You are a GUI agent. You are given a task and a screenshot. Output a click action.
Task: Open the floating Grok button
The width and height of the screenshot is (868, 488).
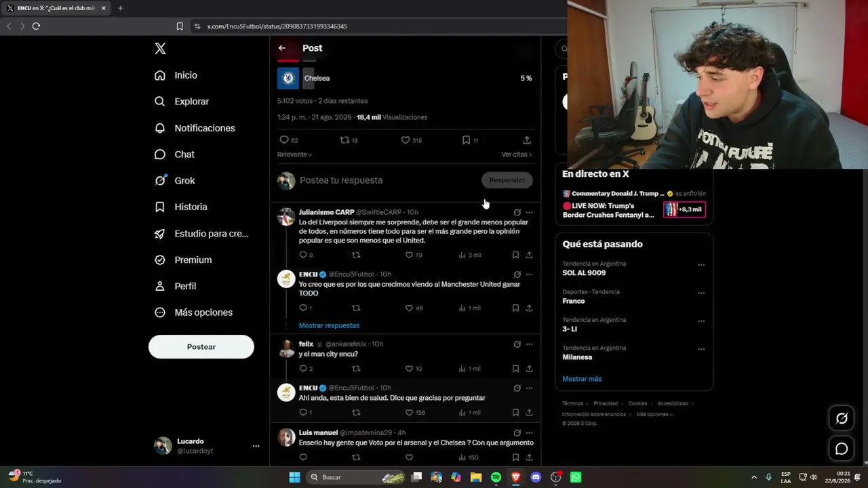click(x=842, y=418)
